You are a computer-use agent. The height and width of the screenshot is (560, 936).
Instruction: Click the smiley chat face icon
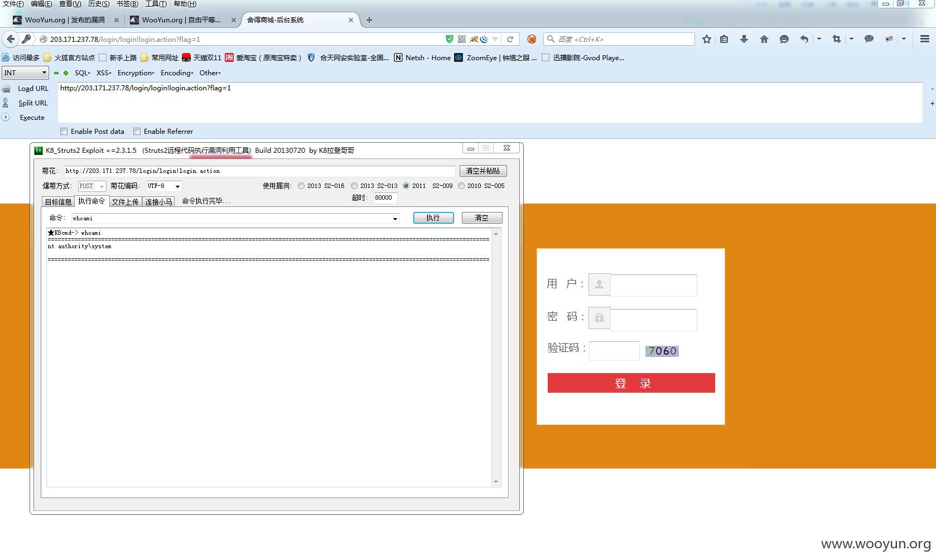tap(784, 39)
